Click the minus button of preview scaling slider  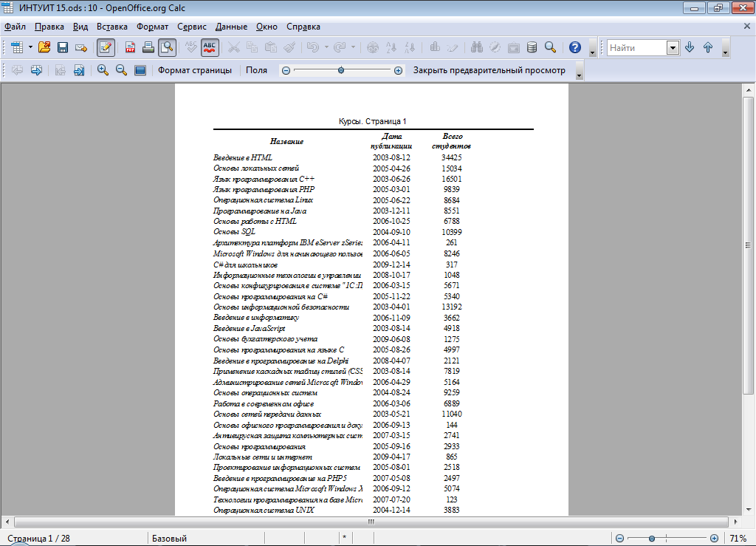(286, 70)
